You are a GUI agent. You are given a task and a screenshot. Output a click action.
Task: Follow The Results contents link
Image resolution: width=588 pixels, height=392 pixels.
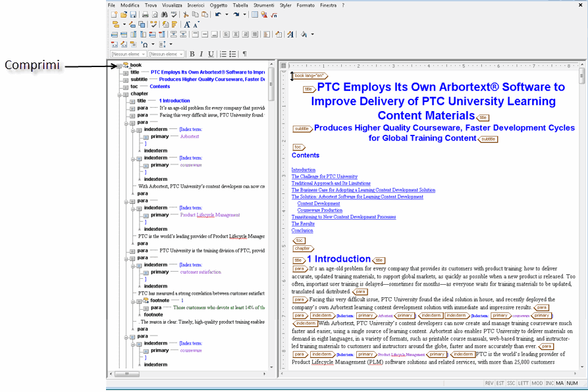pos(303,224)
